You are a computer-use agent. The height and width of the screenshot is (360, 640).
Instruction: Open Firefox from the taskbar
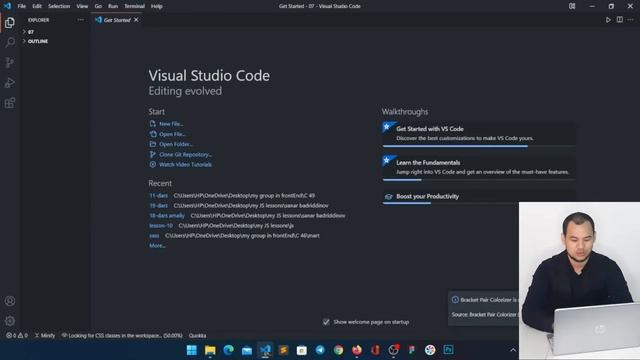[357, 350]
